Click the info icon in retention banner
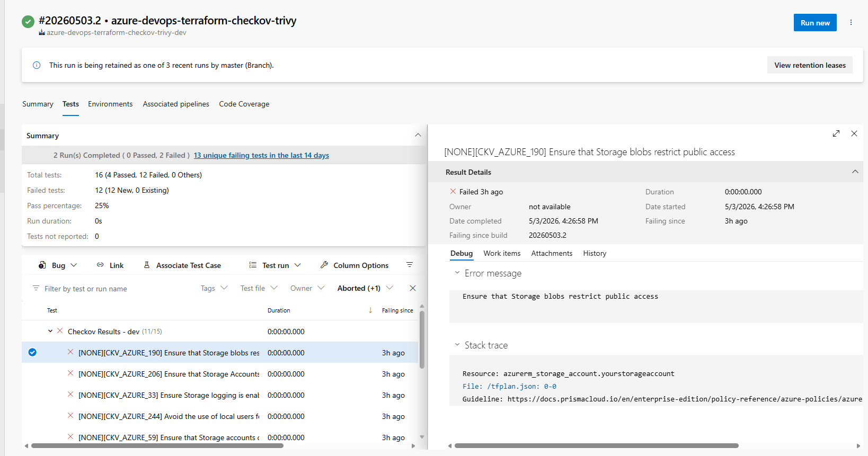Screen dimensions: 868x456 pyautogui.click(x=37, y=65)
